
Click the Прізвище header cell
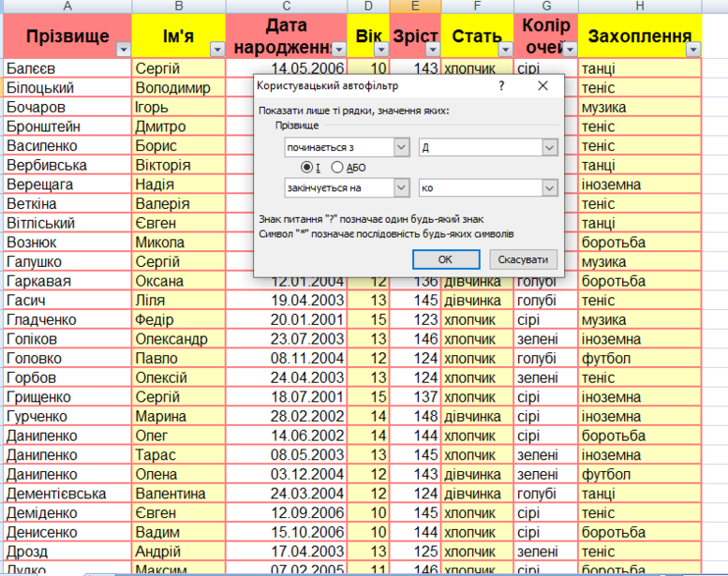point(67,36)
